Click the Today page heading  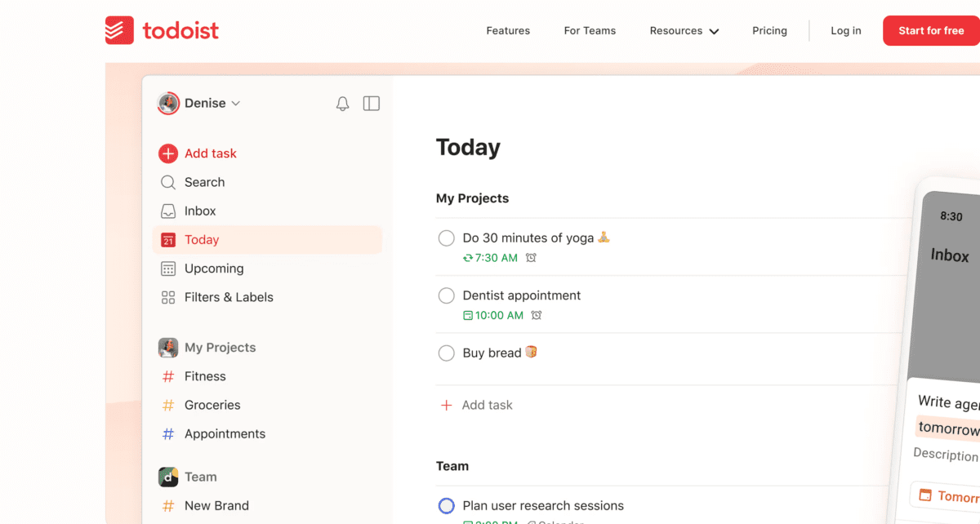tap(468, 147)
